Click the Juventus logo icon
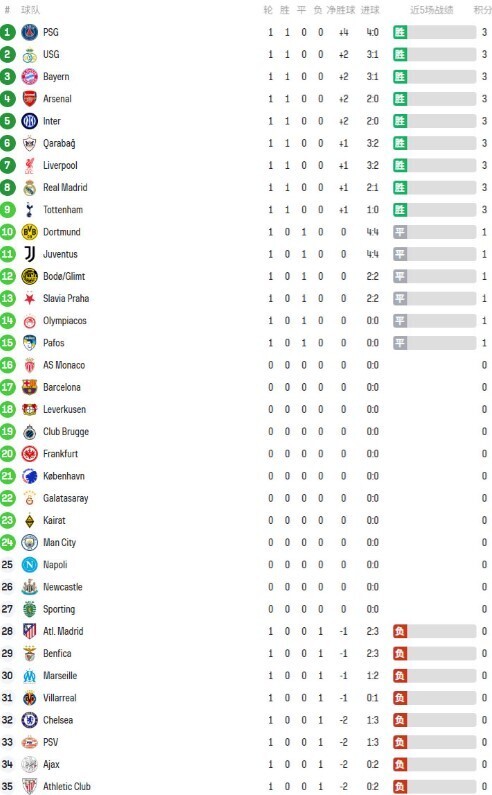Viewport: 492px width, 795px height. tap(29, 254)
